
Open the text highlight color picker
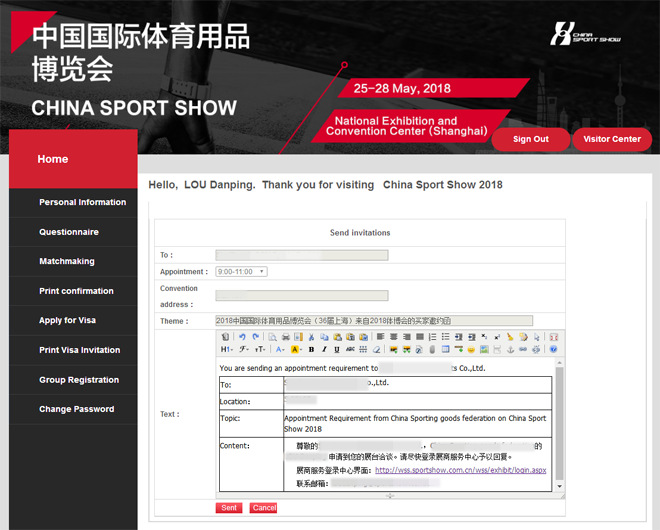click(x=296, y=350)
